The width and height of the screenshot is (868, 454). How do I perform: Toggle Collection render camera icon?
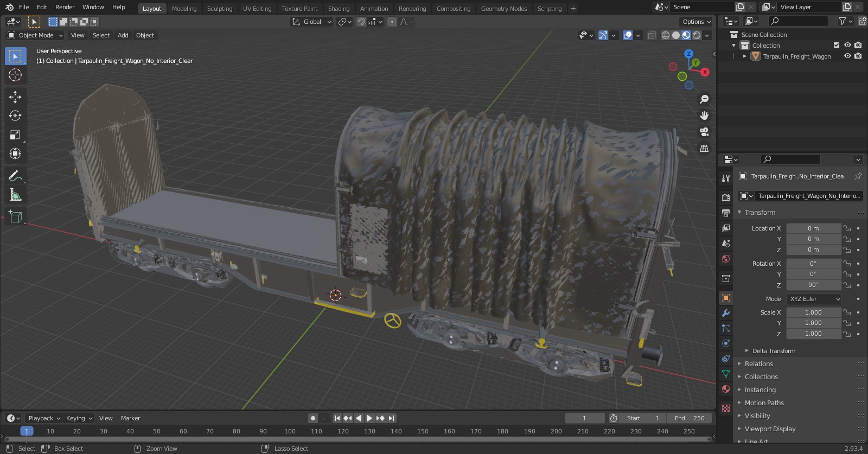(x=858, y=45)
